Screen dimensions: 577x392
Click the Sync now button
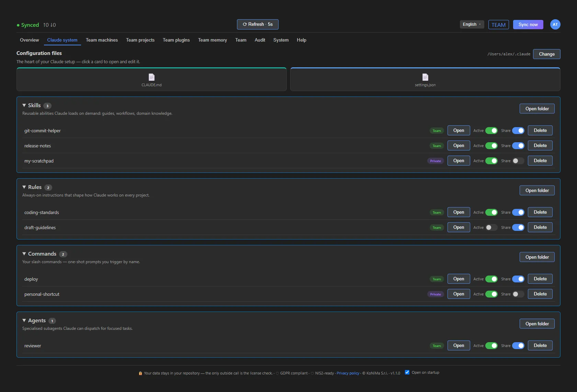(x=528, y=25)
